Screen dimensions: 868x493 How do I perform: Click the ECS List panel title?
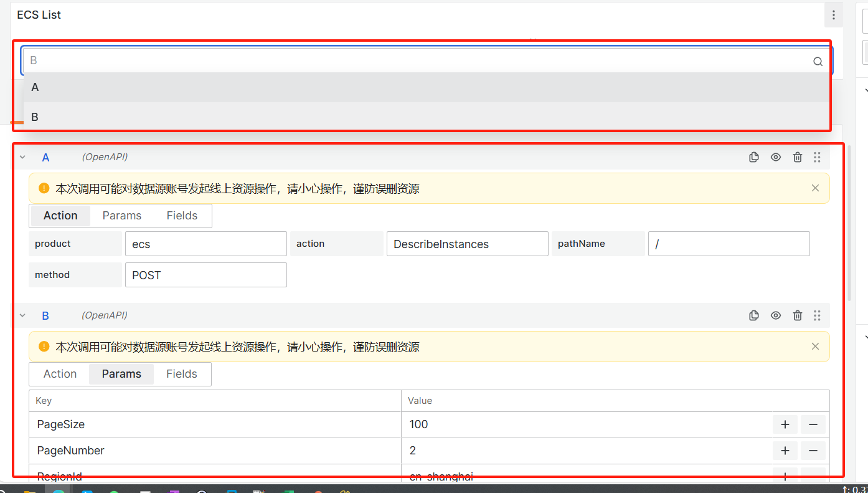coord(39,15)
